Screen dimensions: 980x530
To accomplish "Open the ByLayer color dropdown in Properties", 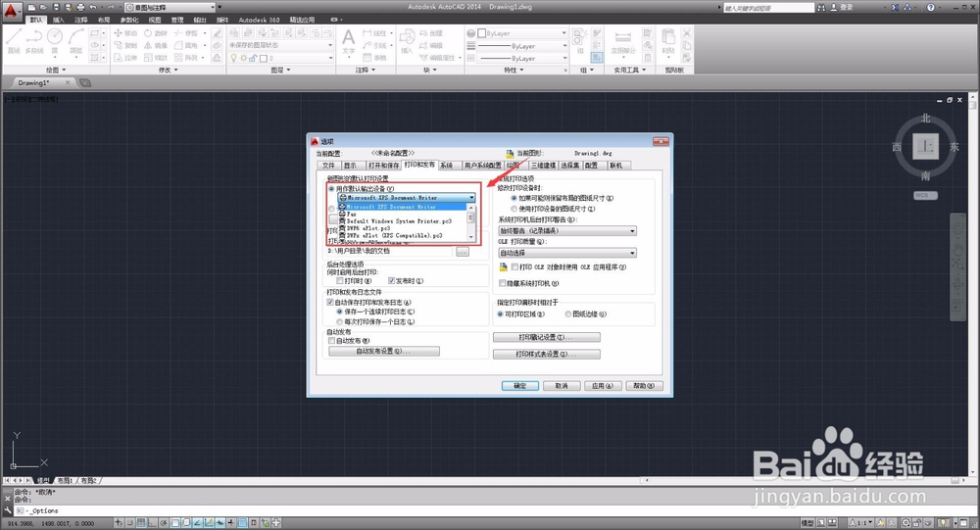I will click(522, 33).
